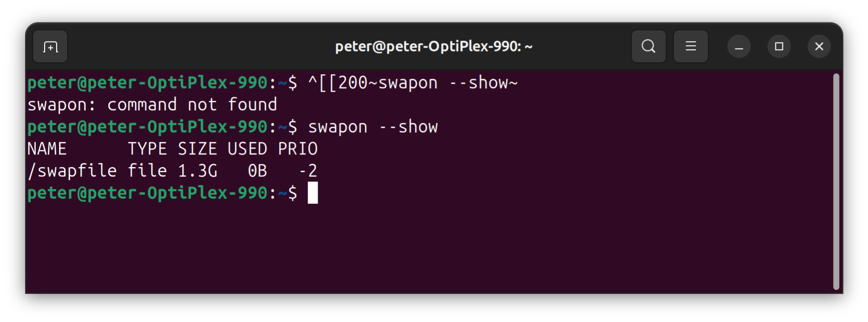Click the TYPE column header
This screenshot has height=322, width=868.
point(147,149)
